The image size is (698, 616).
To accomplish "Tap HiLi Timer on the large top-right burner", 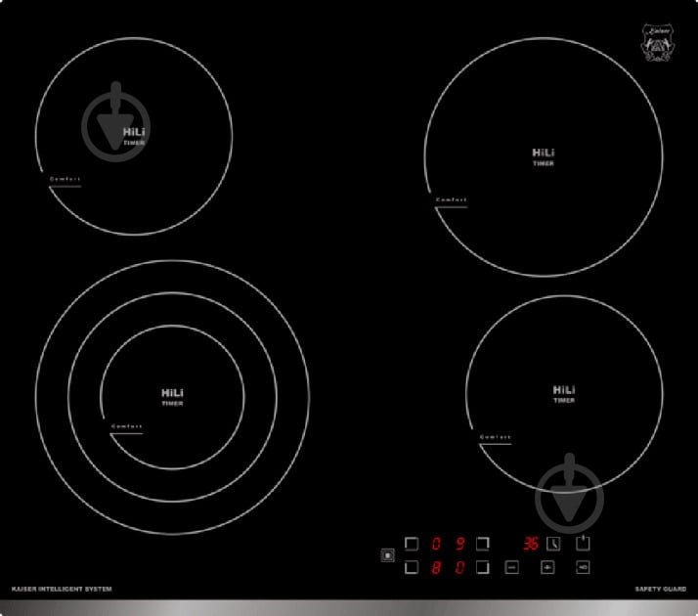I will 544,156.
